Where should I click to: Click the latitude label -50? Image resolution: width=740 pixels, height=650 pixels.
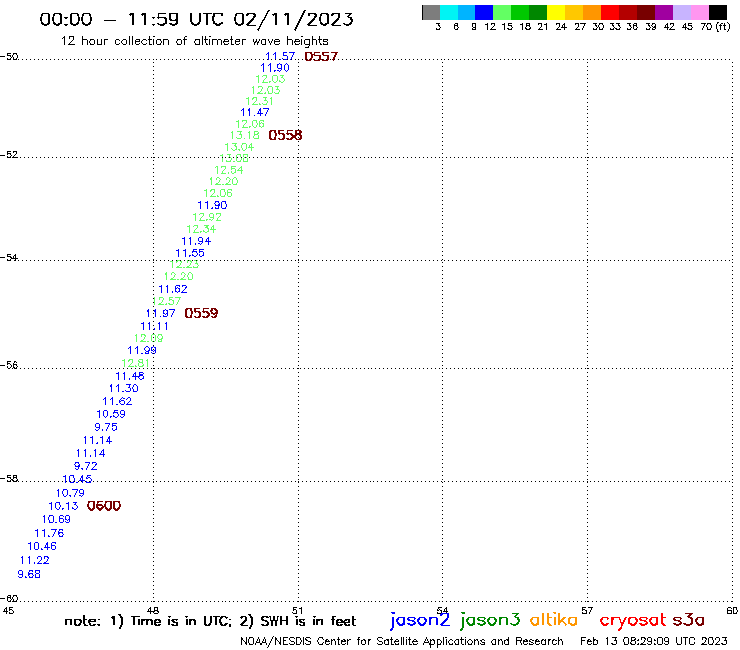click(x=9, y=57)
